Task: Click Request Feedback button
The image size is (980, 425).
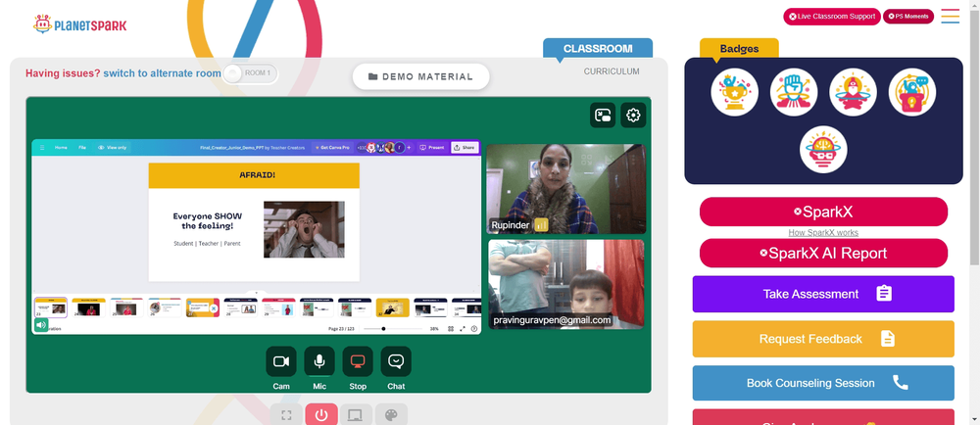Action: pos(823,339)
